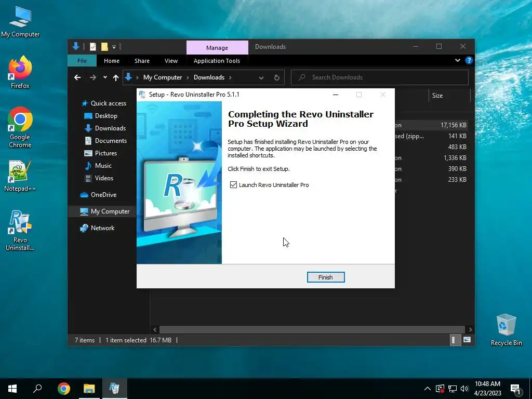
Task: Open Application Tools ribbon tab
Action: click(x=217, y=61)
